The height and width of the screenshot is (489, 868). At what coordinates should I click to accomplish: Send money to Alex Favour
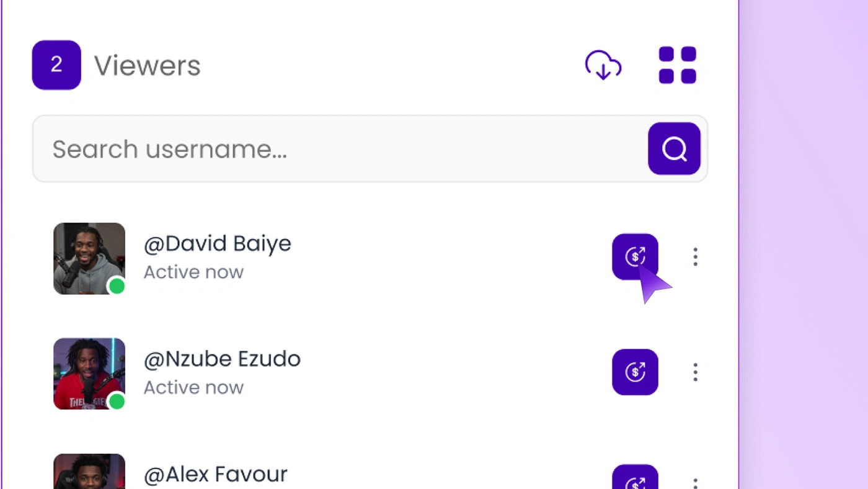(635, 480)
